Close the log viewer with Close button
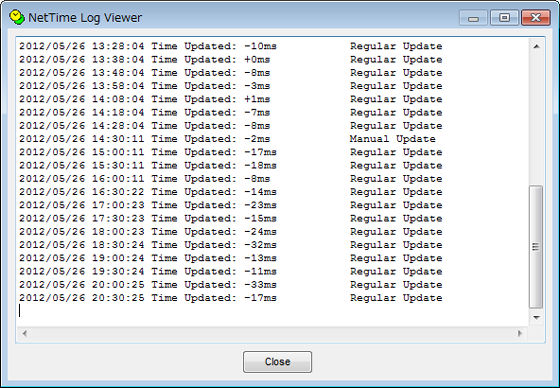The width and height of the screenshot is (560, 388). 278,362
